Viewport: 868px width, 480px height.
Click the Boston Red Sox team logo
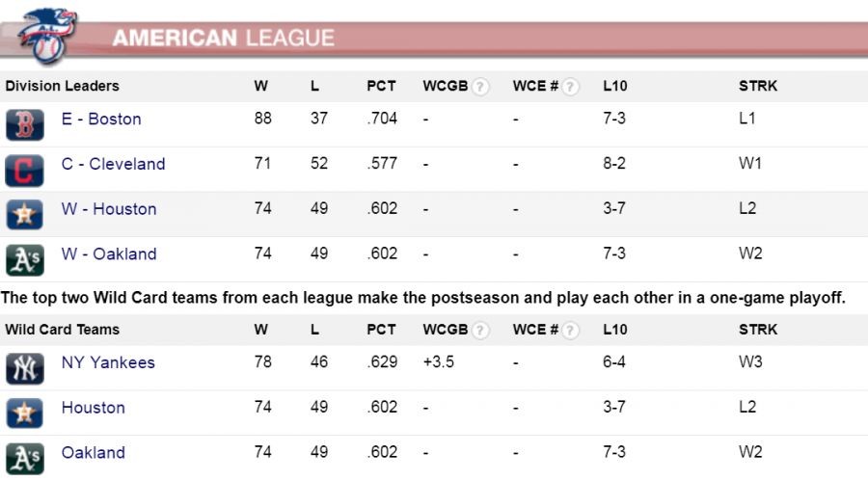point(24,125)
